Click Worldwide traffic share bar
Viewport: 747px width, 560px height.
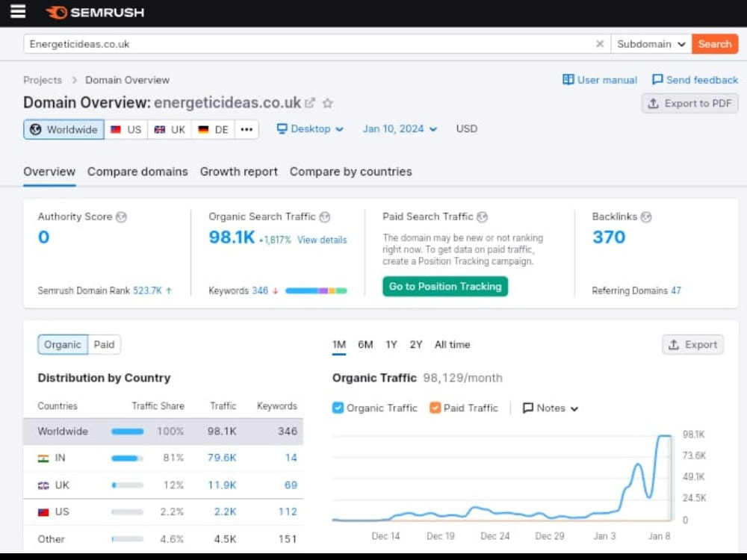click(127, 432)
